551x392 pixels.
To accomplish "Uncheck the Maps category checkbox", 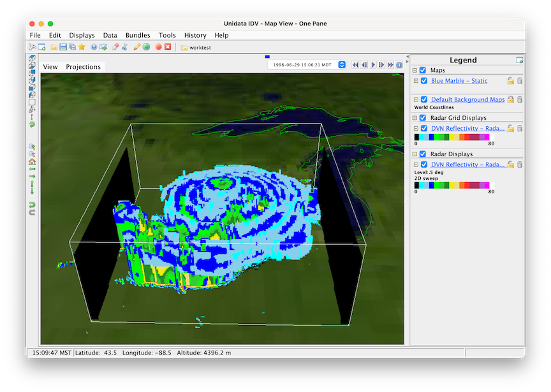I will [x=423, y=70].
